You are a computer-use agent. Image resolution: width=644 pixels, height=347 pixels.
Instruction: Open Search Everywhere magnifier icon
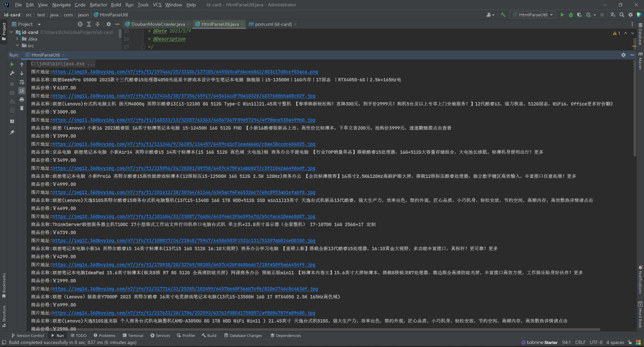622,15
